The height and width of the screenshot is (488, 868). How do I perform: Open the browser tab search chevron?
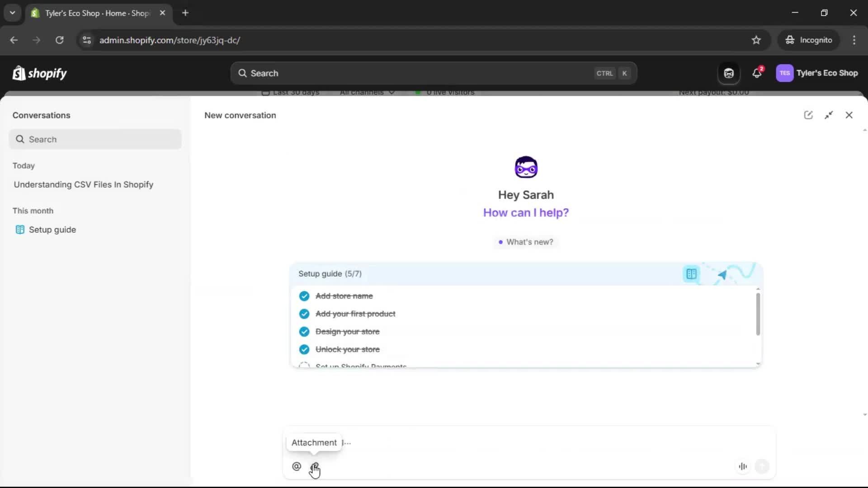pos(12,13)
